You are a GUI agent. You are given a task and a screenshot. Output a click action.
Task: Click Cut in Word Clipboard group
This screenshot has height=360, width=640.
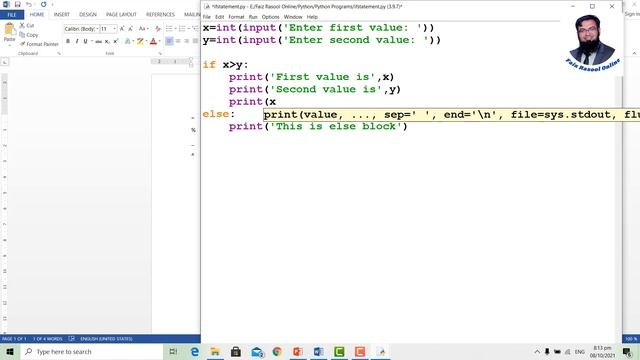coord(27,25)
